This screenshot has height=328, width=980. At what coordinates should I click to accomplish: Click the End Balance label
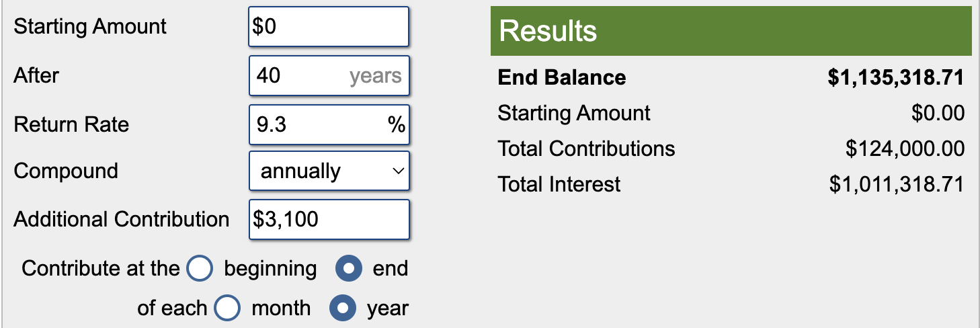point(562,78)
